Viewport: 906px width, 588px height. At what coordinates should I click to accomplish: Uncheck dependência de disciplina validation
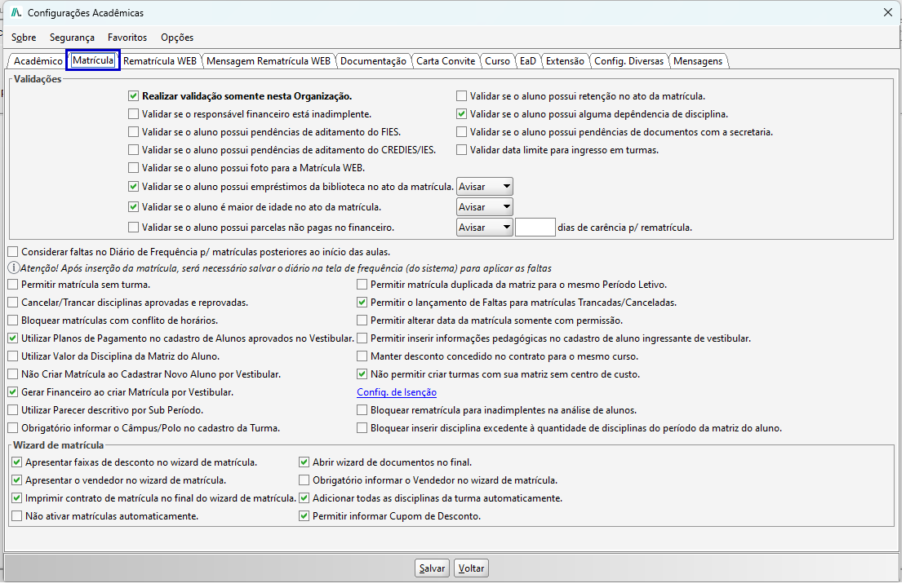coord(461,114)
